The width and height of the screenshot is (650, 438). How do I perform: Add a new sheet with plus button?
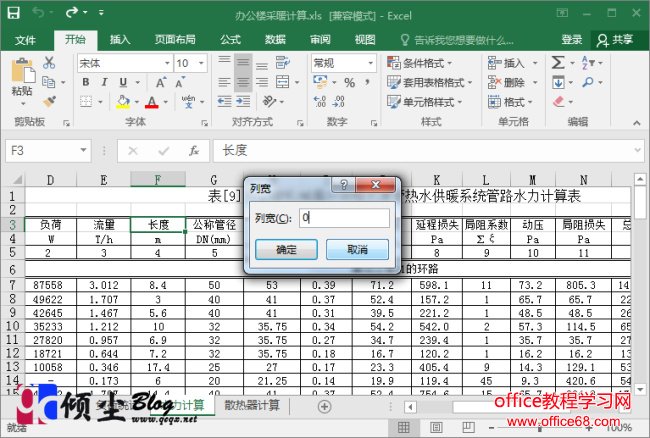[324, 407]
